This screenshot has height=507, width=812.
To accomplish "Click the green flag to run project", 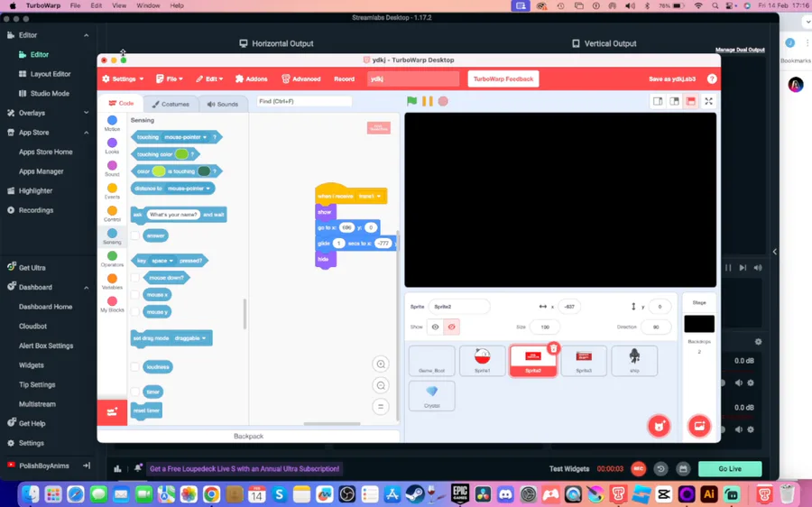I will [411, 101].
